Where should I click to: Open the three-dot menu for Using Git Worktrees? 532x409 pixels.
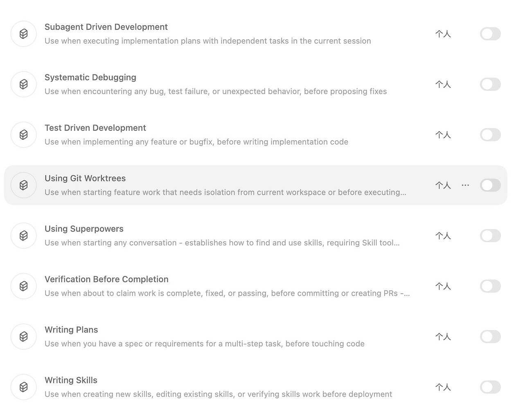point(465,185)
